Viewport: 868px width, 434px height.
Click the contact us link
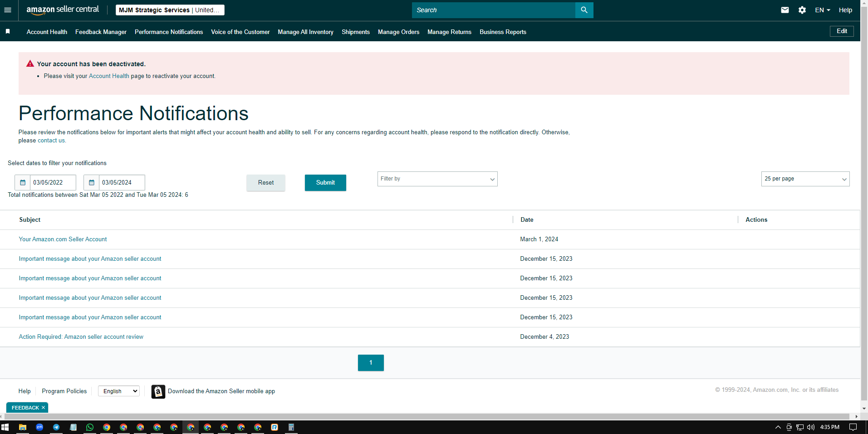tap(51, 141)
